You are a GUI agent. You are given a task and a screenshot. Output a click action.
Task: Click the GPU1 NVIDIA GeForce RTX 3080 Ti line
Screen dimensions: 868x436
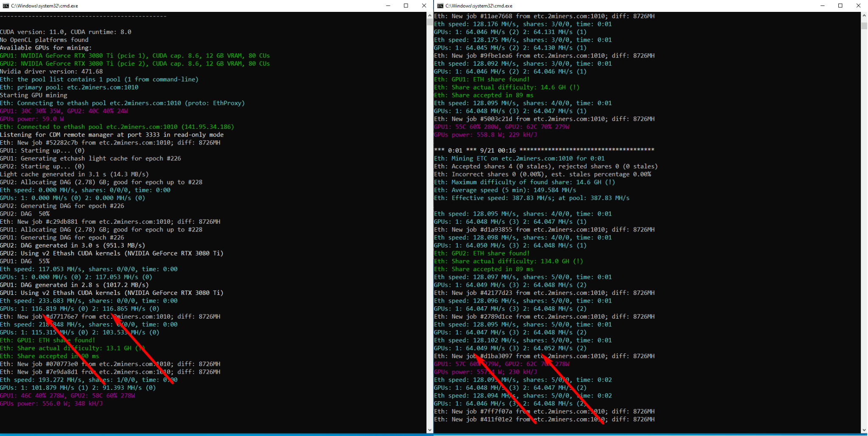click(x=135, y=56)
